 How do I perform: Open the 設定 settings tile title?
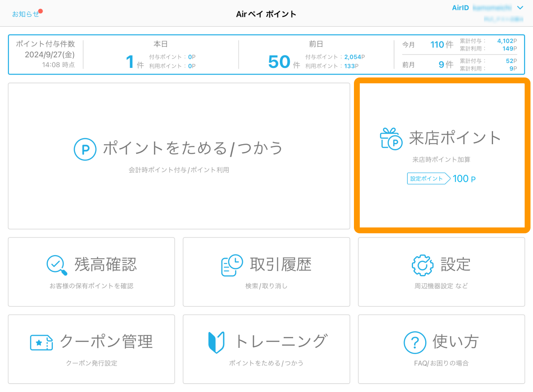coord(456,265)
